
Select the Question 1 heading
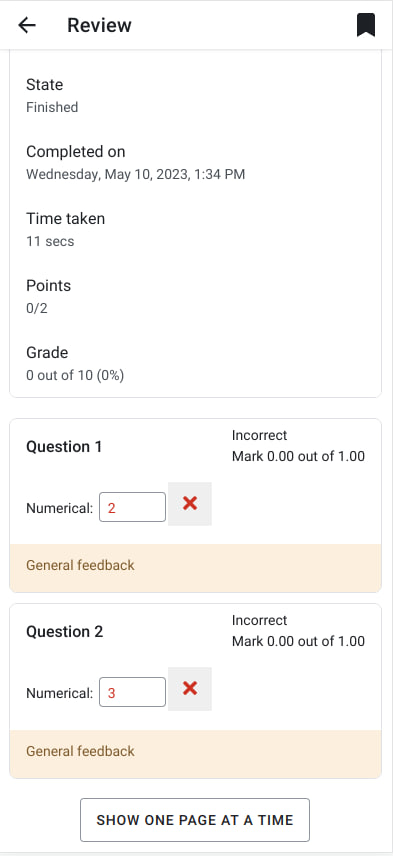click(64, 447)
